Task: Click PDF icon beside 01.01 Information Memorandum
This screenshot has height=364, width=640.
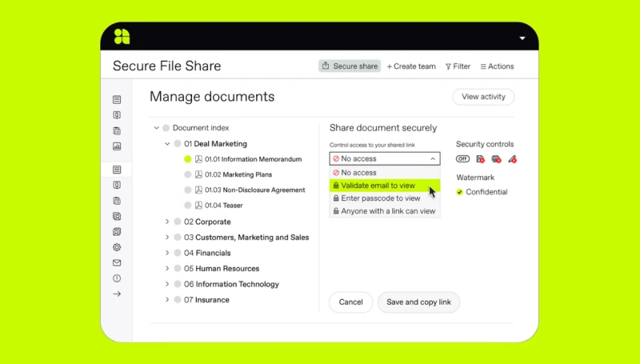Action: pos(198,159)
